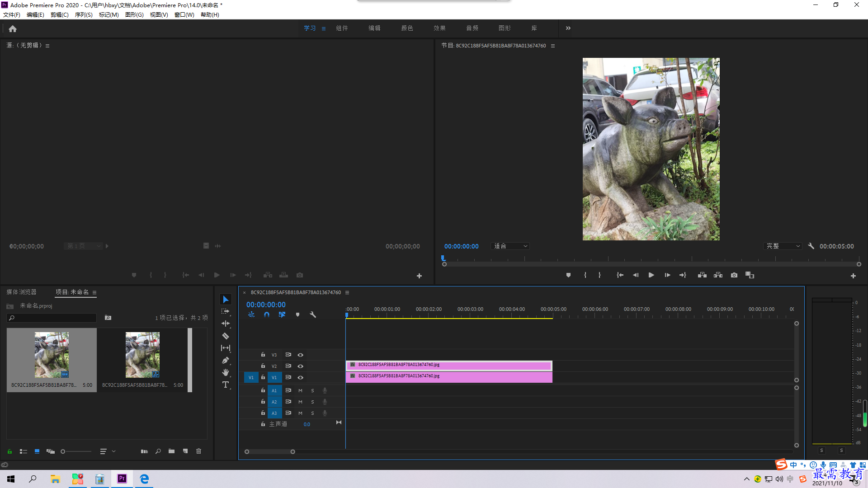
Task: Click New Bin folder icon
Action: [171, 451]
